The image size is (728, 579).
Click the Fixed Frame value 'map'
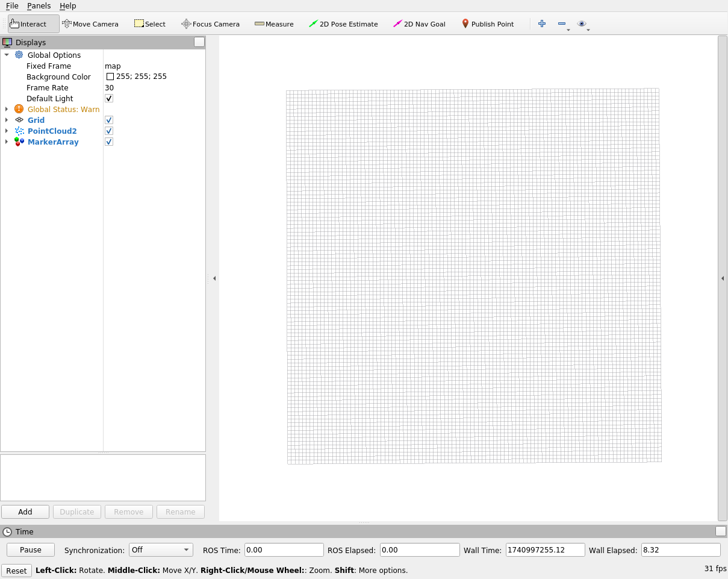[x=113, y=66]
